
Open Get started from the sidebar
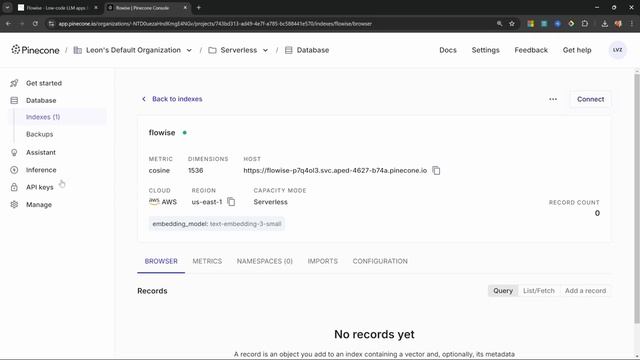click(x=44, y=83)
